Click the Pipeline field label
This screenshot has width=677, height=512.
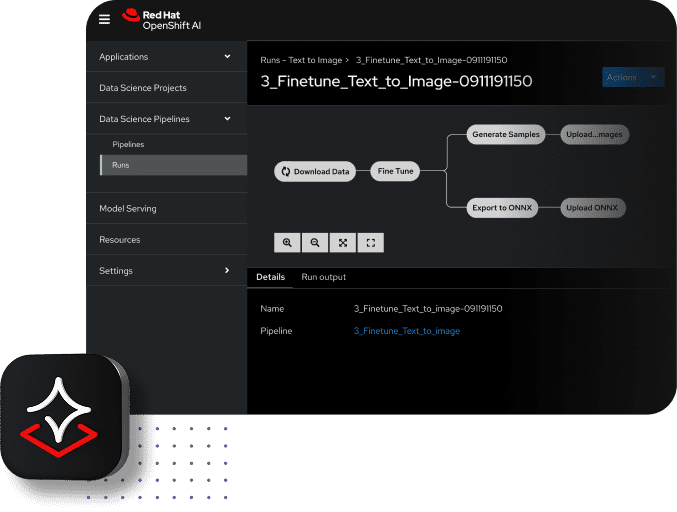(x=276, y=331)
